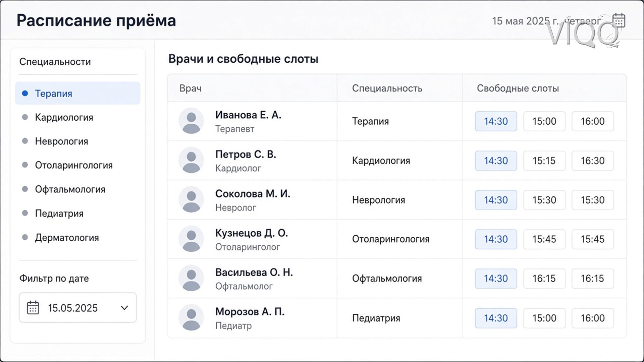644x362 pixels.
Task: Open the 15.05.2025 date selector
Action: tap(78, 308)
